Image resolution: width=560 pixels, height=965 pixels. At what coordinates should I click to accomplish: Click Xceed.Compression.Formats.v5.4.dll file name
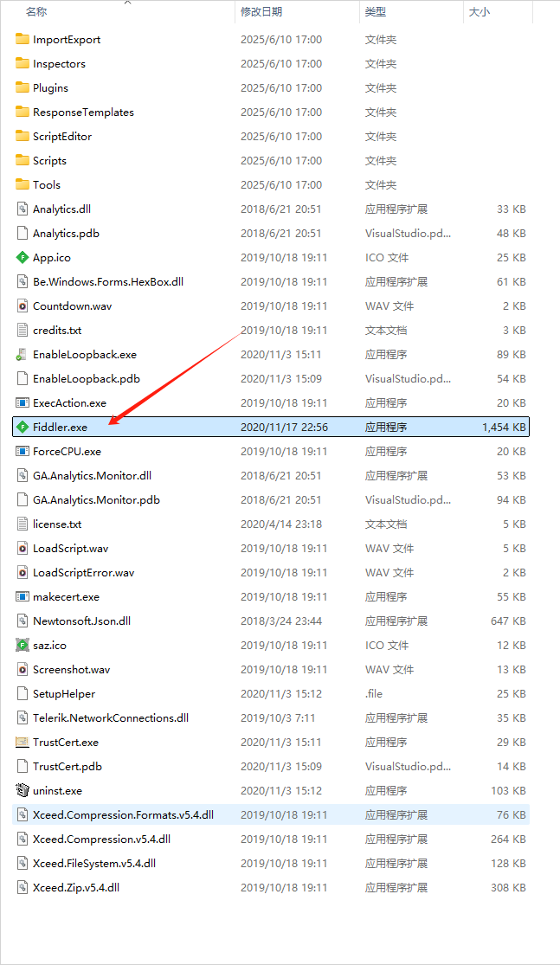click(x=123, y=814)
